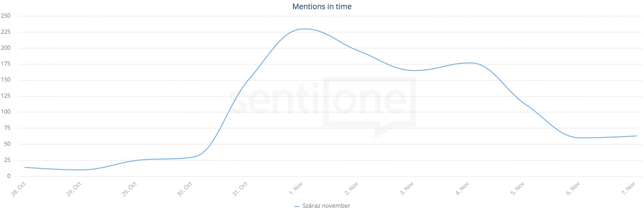Pick the 3. Nov date label

point(407,188)
